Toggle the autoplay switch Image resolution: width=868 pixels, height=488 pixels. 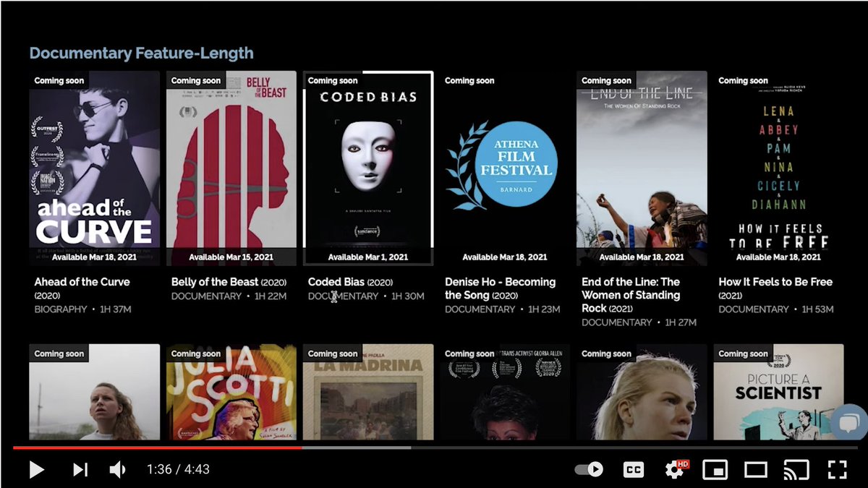[589, 470]
